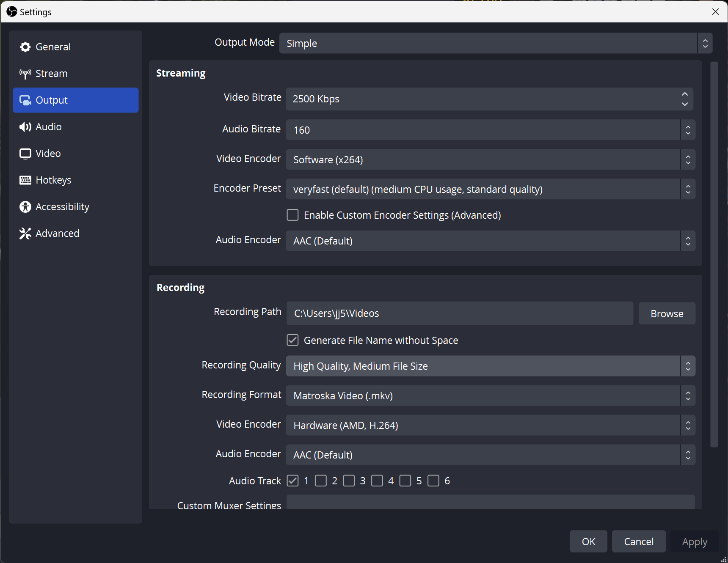Open Video settings section
The height and width of the screenshot is (563, 728).
[x=76, y=154]
